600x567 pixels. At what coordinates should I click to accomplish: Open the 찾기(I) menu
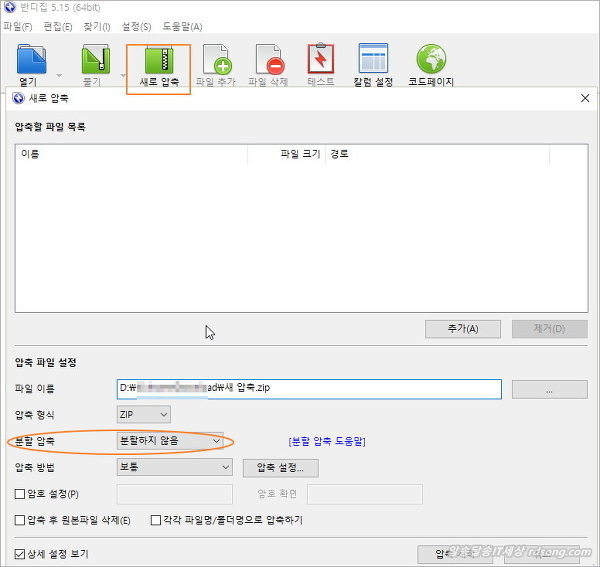tap(97, 27)
